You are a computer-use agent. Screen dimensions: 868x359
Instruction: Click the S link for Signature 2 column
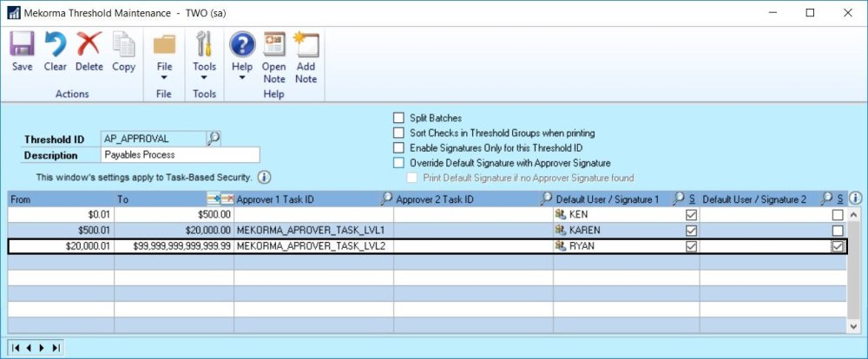pyautogui.click(x=839, y=199)
